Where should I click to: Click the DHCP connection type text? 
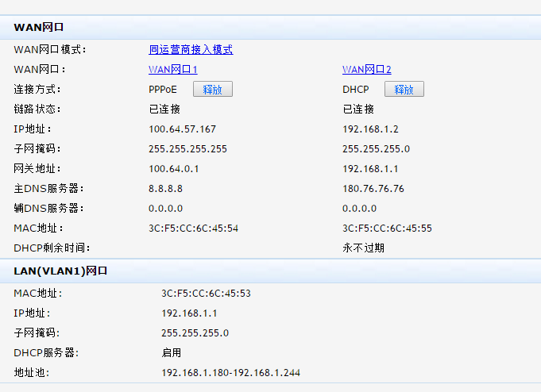click(355, 90)
